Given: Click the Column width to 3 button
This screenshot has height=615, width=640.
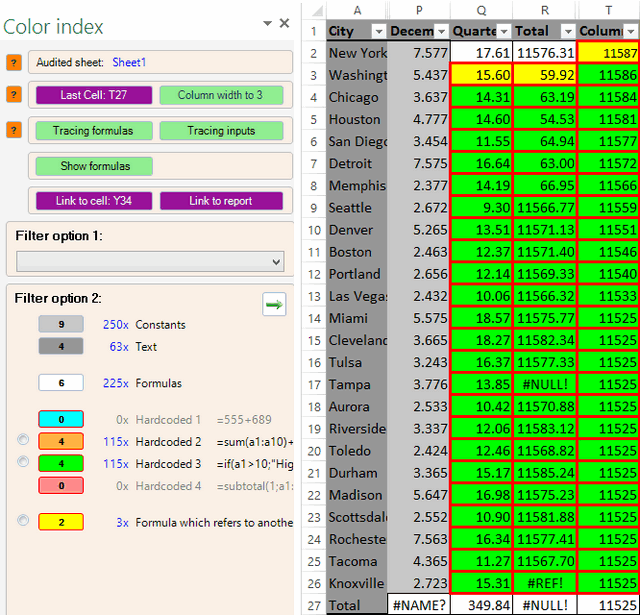Looking at the screenshot, I should pyautogui.click(x=221, y=95).
